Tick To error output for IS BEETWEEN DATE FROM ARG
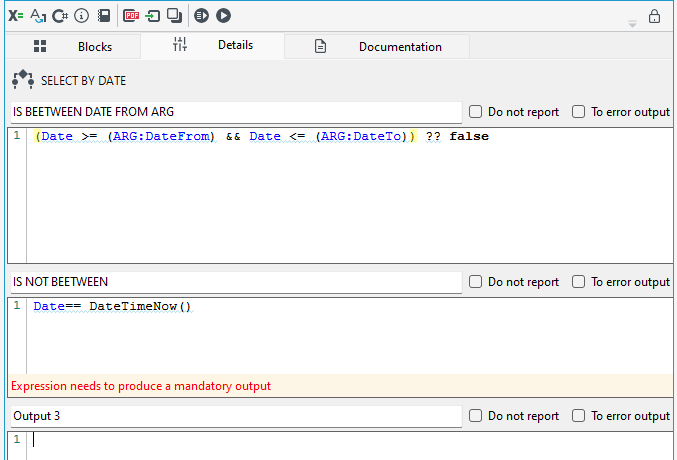Image resolution: width=677 pixels, height=460 pixels. click(578, 112)
